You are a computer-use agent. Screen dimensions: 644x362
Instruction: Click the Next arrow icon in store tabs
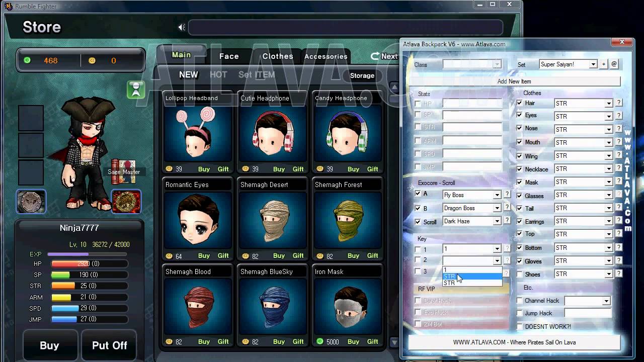pos(375,56)
